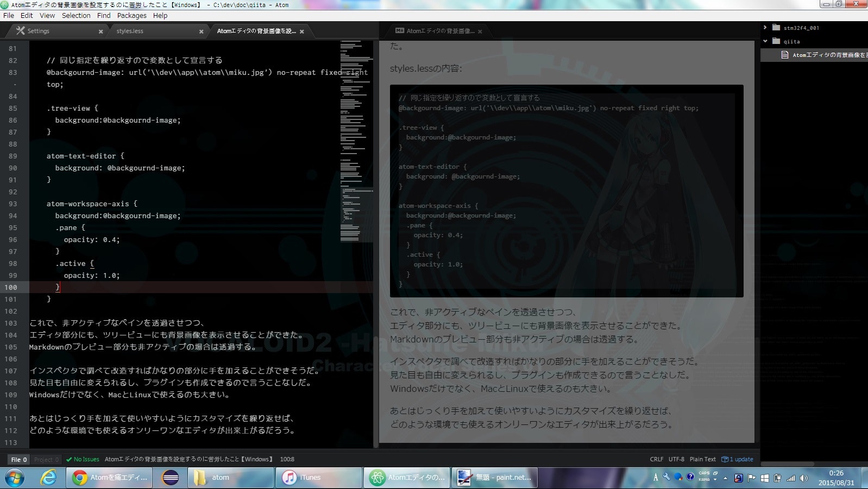Select the markdown preview tab
Viewport: 868px width, 489px height.
click(x=438, y=31)
